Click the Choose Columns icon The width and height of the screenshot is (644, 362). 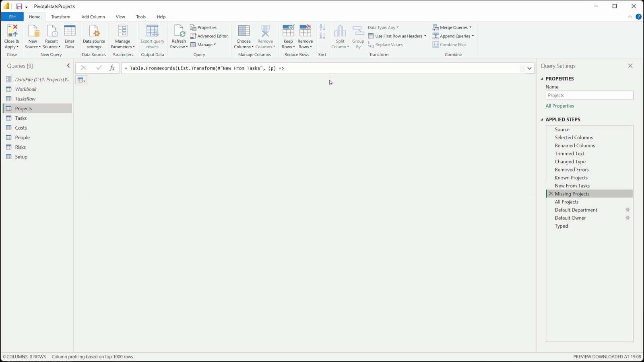[x=244, y=31]
